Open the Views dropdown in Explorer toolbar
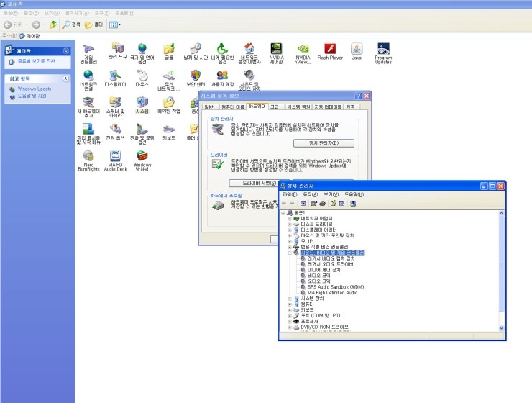This screenshot has width=532, height=403. click(115, 24)
